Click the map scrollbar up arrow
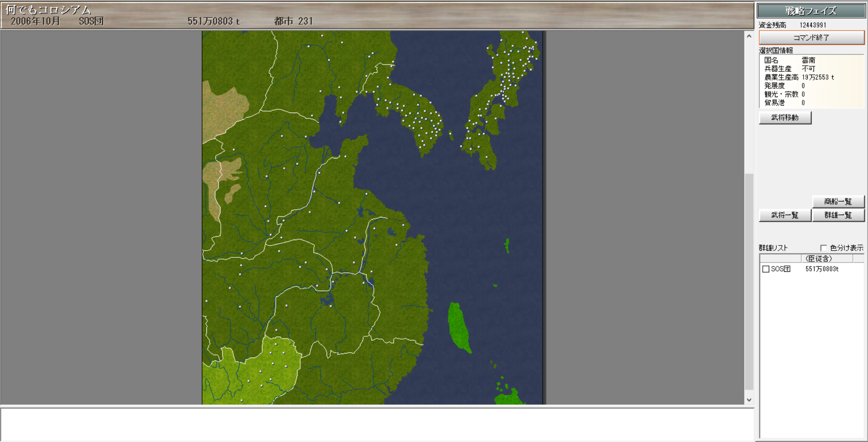The image size is (868, 442). [749, 36]
